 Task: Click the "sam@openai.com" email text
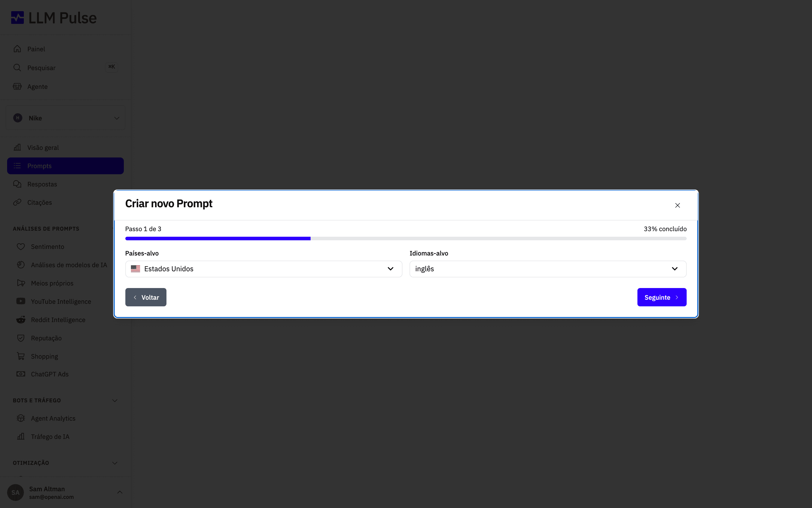(51, 497)
